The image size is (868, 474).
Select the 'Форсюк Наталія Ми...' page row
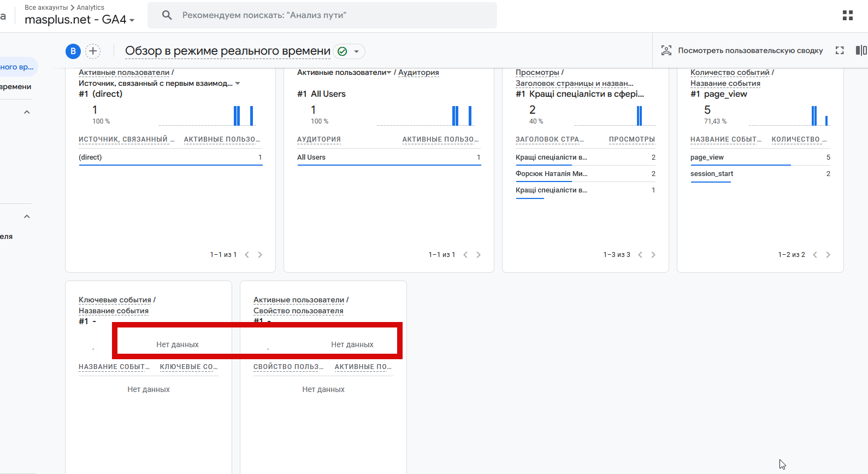586,174
